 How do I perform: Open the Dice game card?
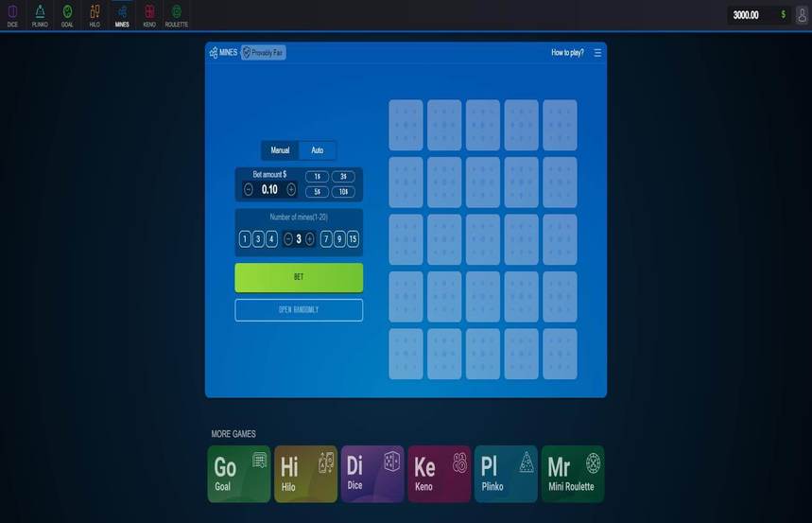click(372, 474)
